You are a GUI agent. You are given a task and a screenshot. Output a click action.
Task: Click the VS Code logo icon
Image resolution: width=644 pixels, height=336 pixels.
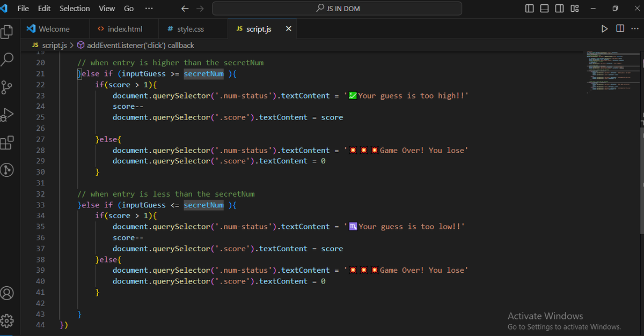(x=3, y=9)
